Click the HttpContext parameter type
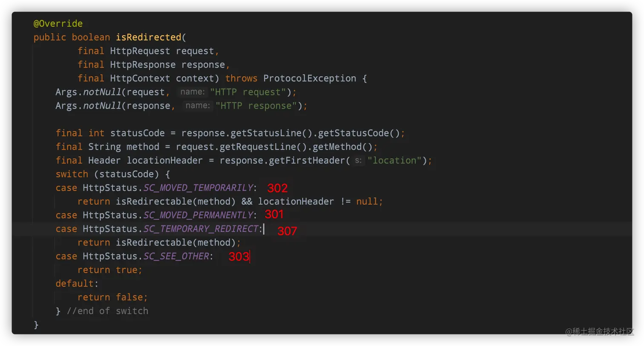644x346 pixels. coord(140,78)
